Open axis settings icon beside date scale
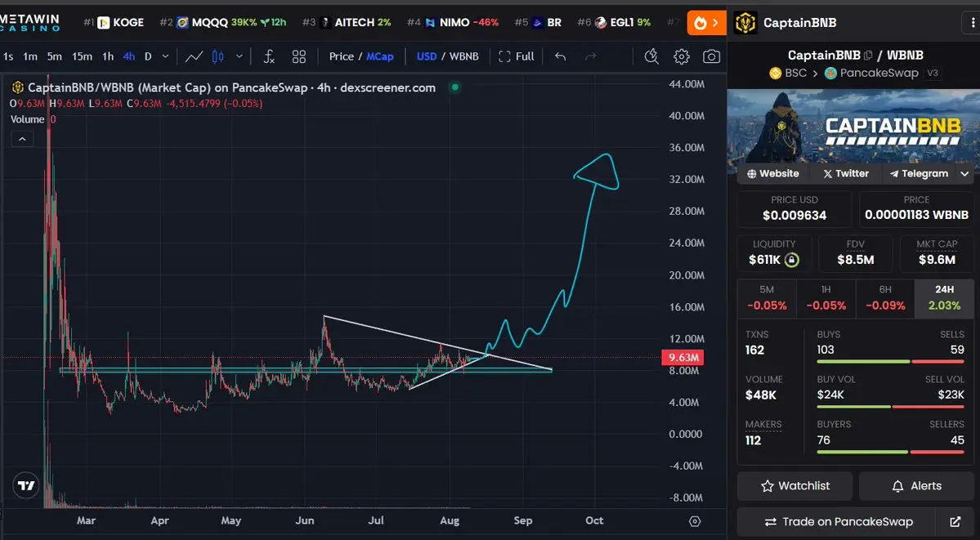Image resolution: width=980 pixels, height=540 pixels. click(695, 521)
